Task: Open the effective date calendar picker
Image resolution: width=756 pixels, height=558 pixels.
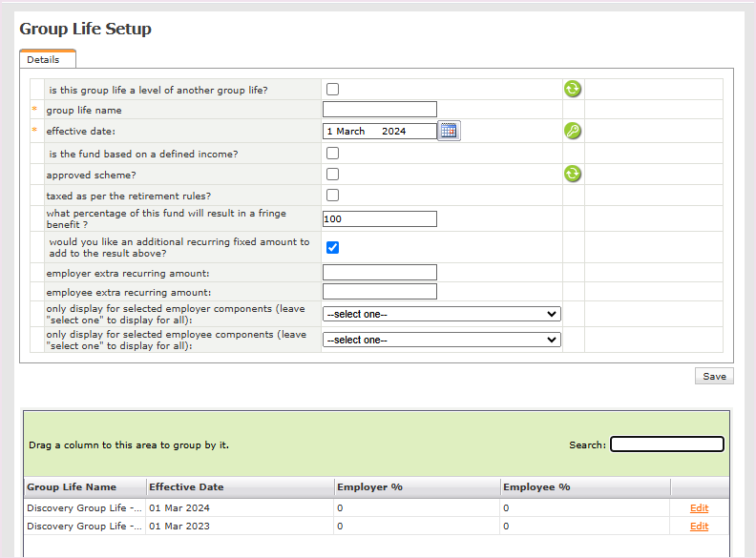Action: (x=449, y=131)
